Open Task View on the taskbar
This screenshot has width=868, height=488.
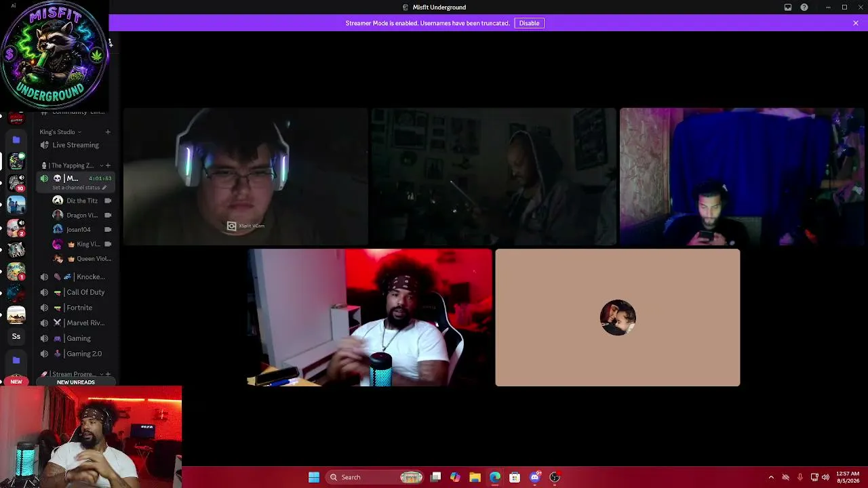(x=436, y=477)
